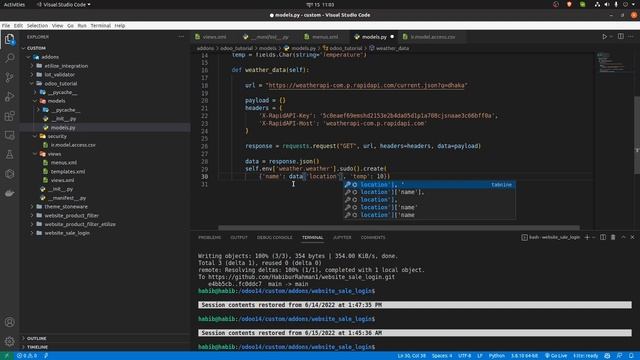Viewport: 640px width, 360px height.
Task: Open the Search view in activity bar
Action: pos(9,58)
